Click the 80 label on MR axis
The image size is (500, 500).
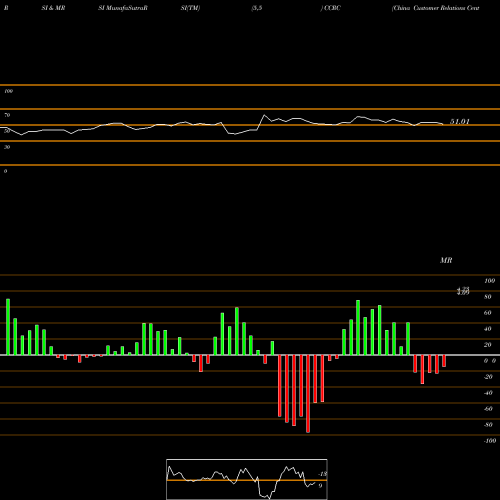coord(488,297)
